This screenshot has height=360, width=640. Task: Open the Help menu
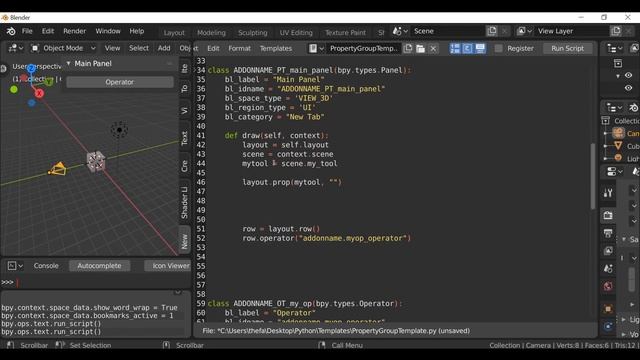tap(137, 31)
